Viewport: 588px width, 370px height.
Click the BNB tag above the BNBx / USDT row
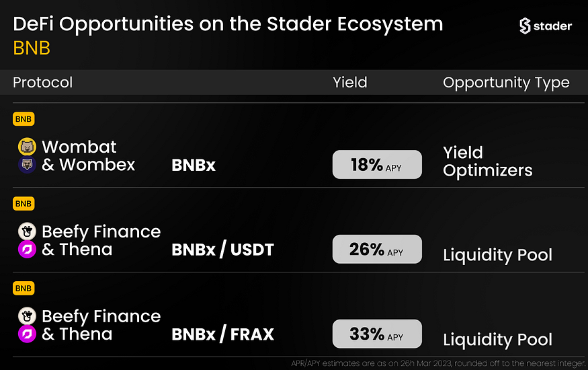pos(24,204)
